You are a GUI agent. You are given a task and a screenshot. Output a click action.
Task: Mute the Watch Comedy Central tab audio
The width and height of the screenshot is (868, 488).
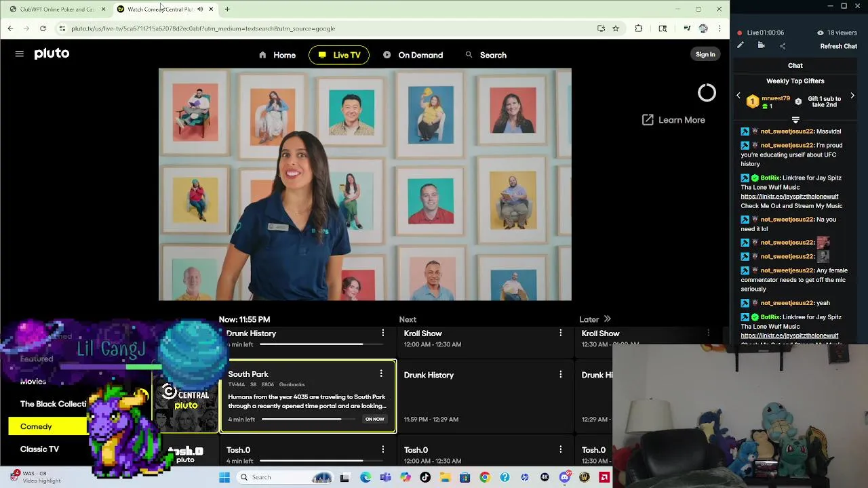coord(200,9)
